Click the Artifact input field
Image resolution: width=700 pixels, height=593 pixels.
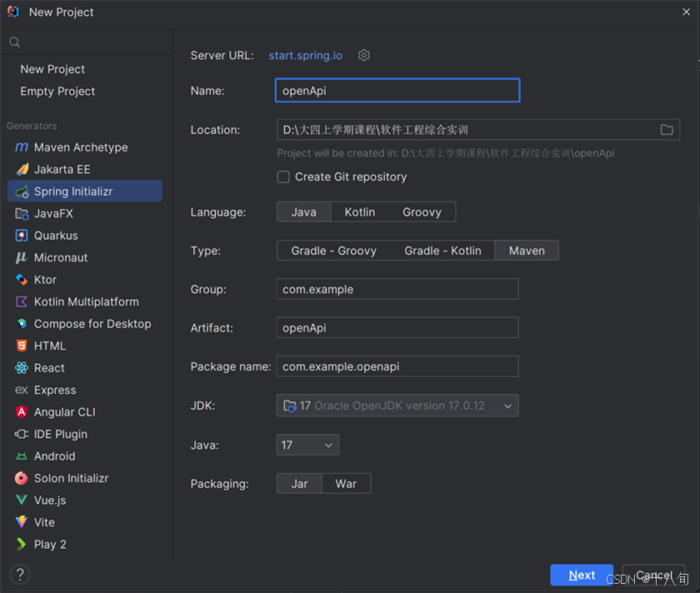[x=397, y=328]
